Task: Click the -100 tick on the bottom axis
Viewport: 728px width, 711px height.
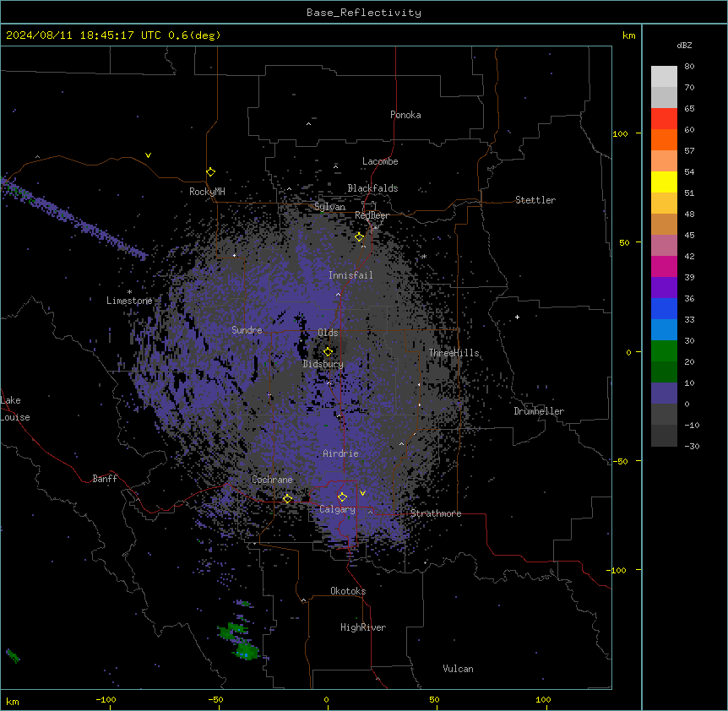Action: click(x=106, y=699)
